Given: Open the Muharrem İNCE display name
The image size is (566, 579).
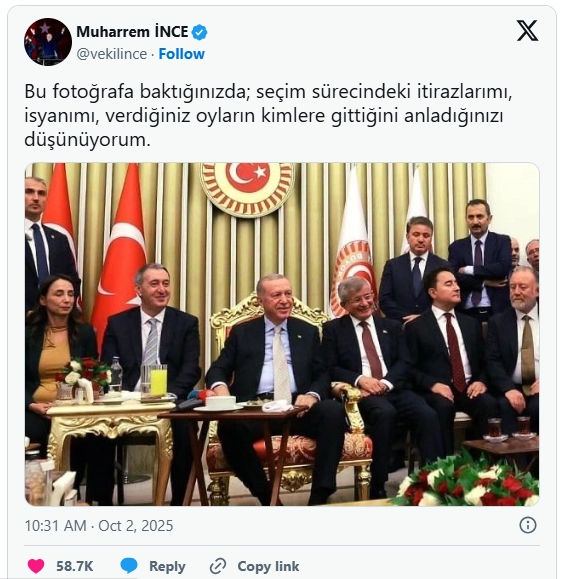Looking at the screenshot, I should tap(132, 32).
